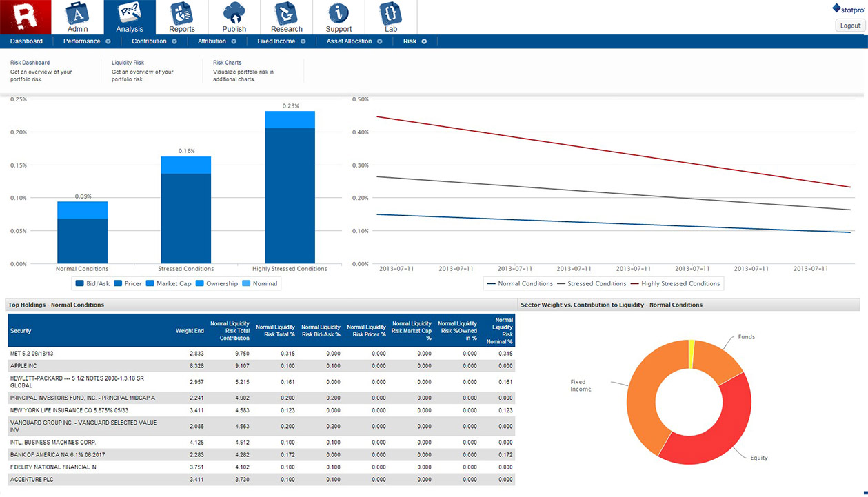Viewport: 868px width, 497px height.
Task: Select the Risk menu item
Action: coord(410,41)
